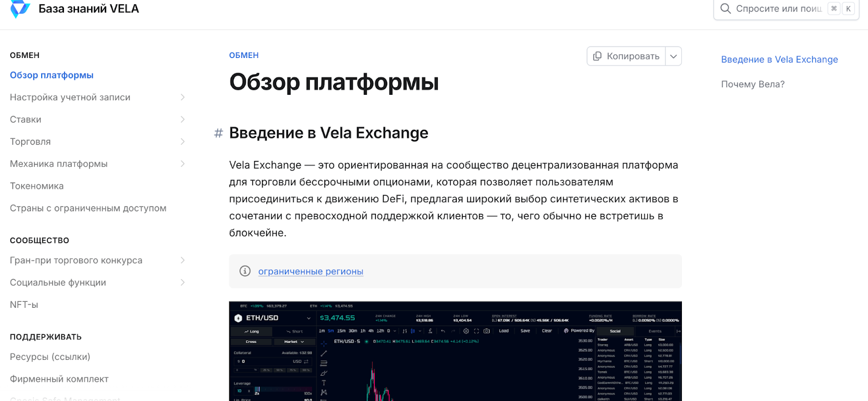Expand the Настройка учетной записи section
The image size is (868, 401).
(183, 98)
